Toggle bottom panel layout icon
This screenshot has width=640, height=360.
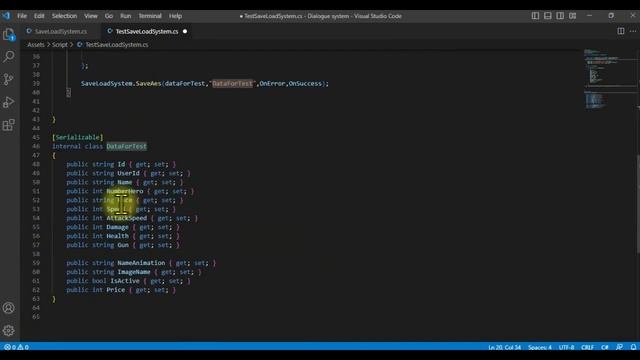(x=548, y=16)
